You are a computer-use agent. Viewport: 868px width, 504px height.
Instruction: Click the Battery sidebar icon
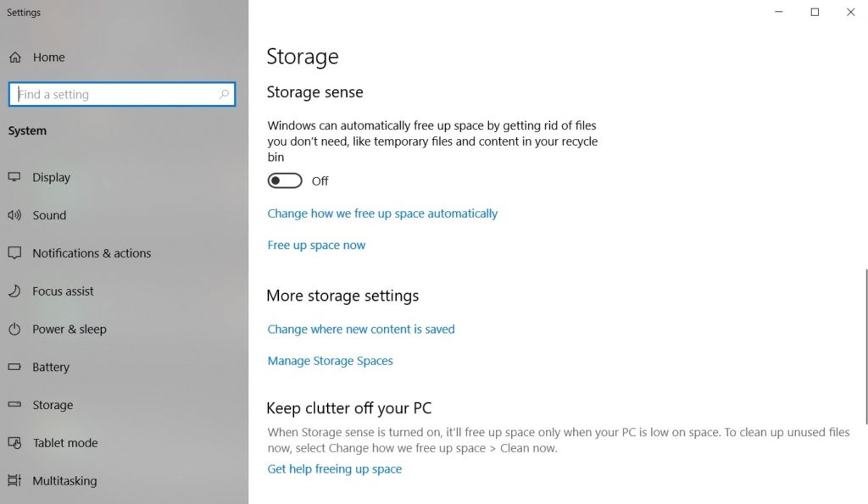tap(14, 367)
